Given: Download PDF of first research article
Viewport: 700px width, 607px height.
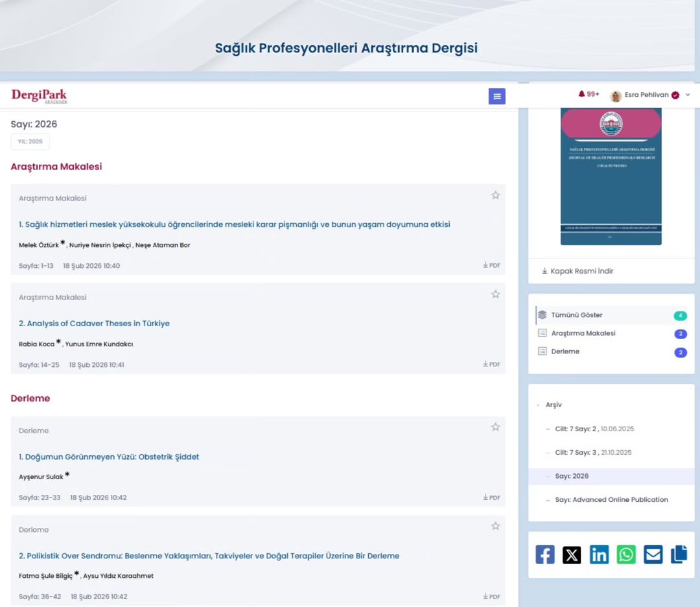Looking at the screenshot, I should (x=491, y=265).
